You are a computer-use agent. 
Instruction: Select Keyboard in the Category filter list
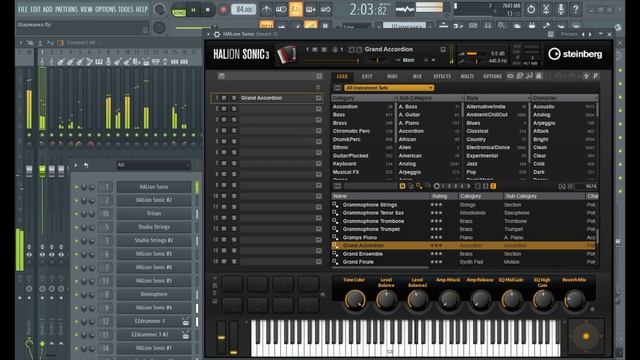344,164
